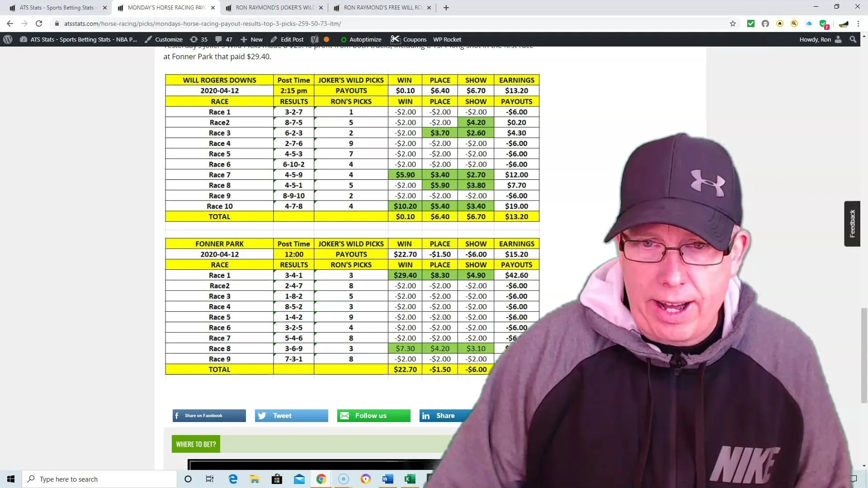Open Word from taskbar
The image size is (868, 488).
pyautogui.click(x=387, y=479)
